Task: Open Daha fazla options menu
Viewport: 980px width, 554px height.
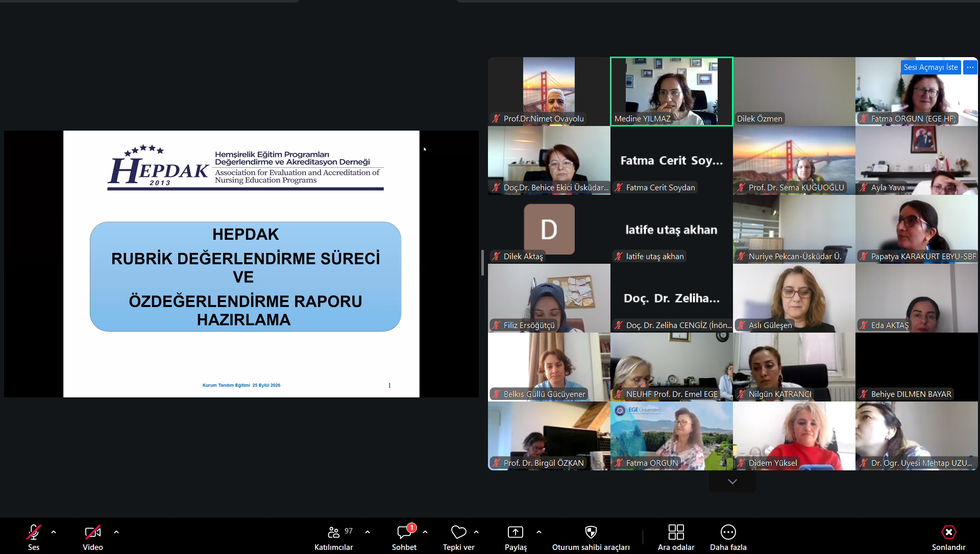Action: pos(728,537)
